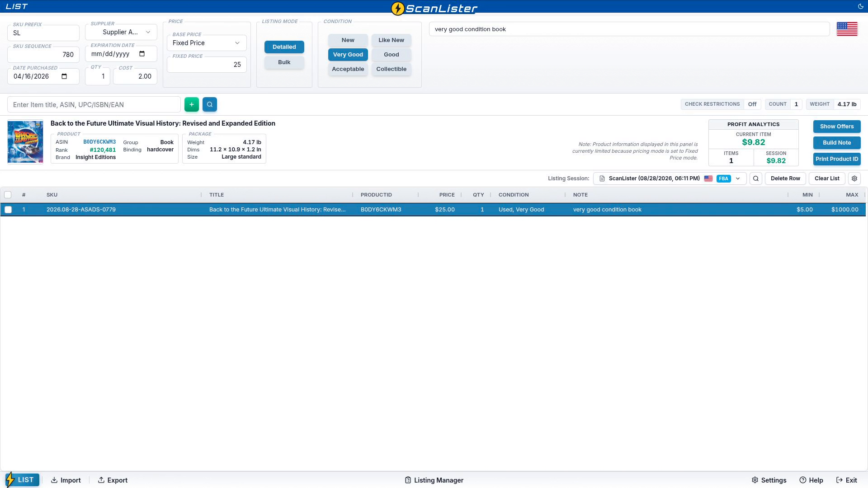Click the PRICE column header

pyautogui.click(x=447, y=195)
